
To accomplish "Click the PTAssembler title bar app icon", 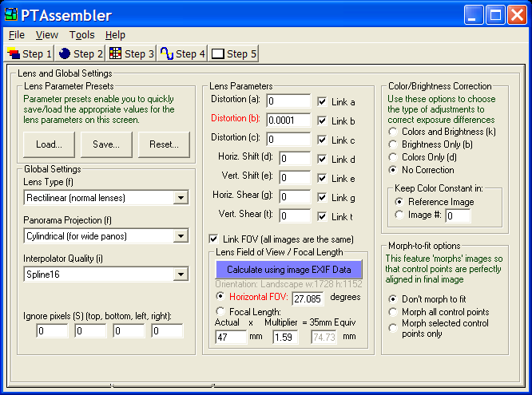I will [x=11, y=14].
